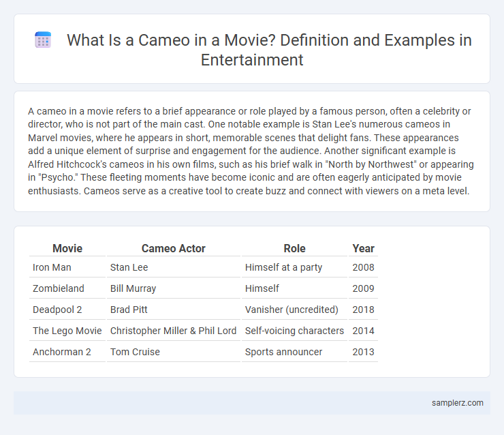The width and height of the screenshot is (504, 435).
Task: Click the 'Himself' cell in the Zombieland row
Action: click(x=294, y=288)
